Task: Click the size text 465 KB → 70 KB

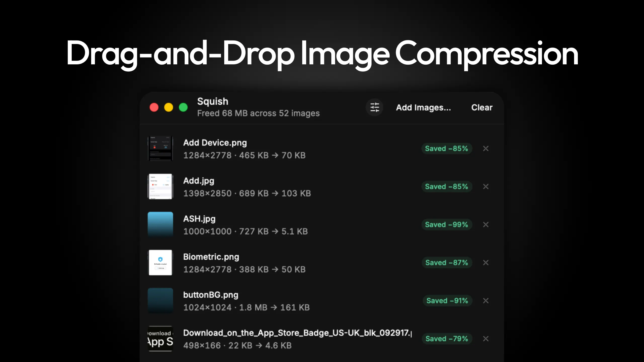Action: (272, 155)
